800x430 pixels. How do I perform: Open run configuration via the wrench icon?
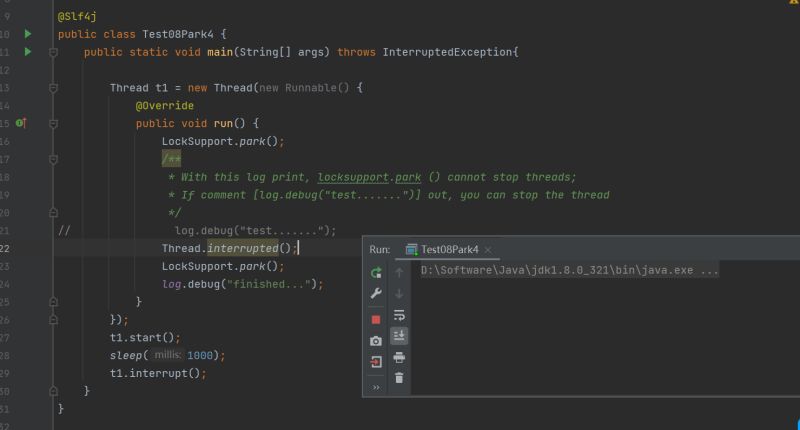(x=376, y=293)
